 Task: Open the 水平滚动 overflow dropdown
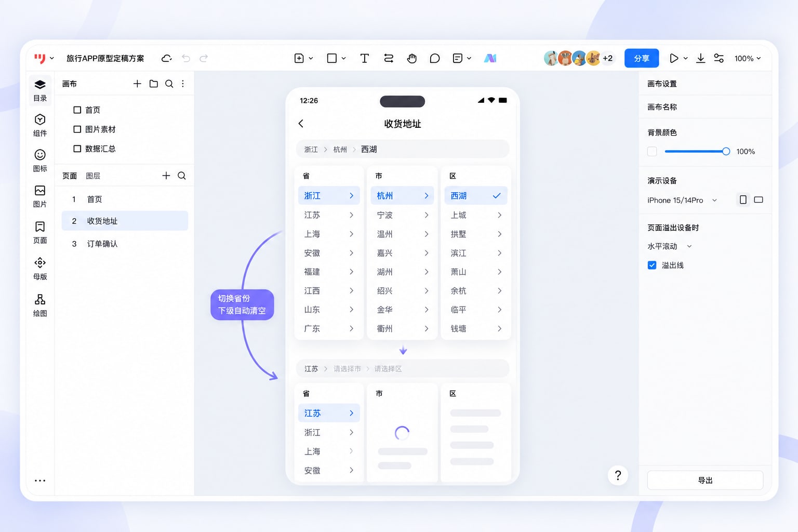tap(670, 246)
